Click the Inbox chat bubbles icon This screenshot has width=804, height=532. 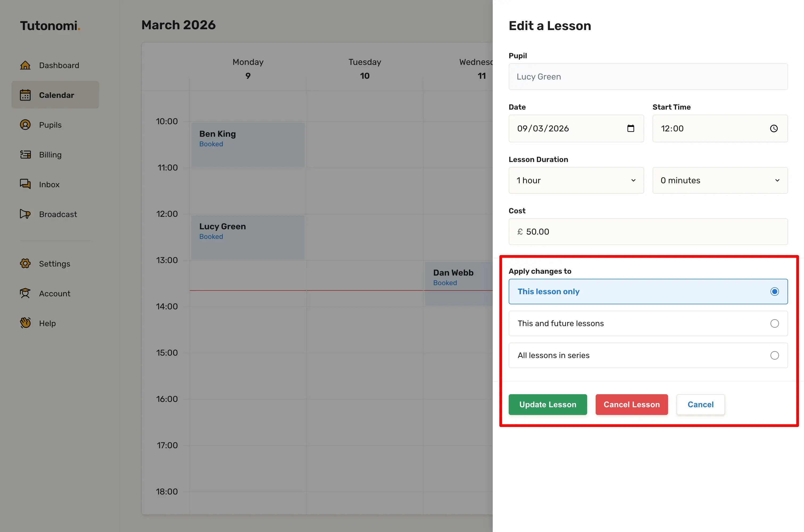pyautogui.click(x=25, y=184)
